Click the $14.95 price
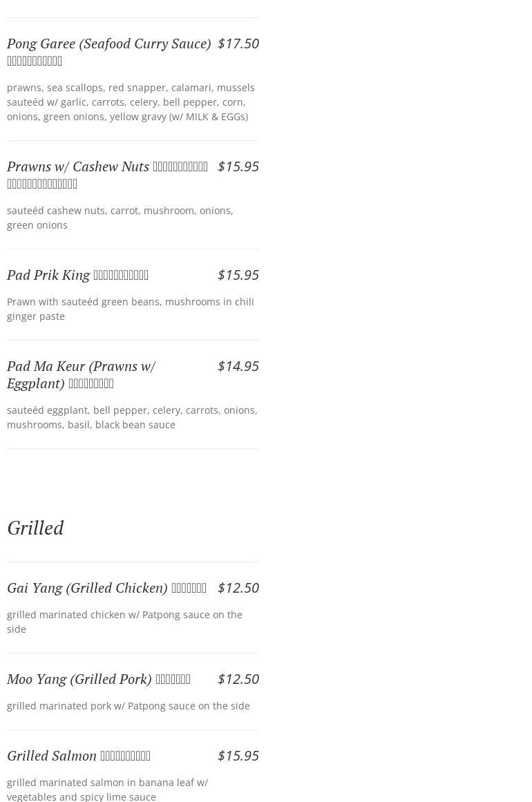This screenshot has height=802, width=532. 238,366
